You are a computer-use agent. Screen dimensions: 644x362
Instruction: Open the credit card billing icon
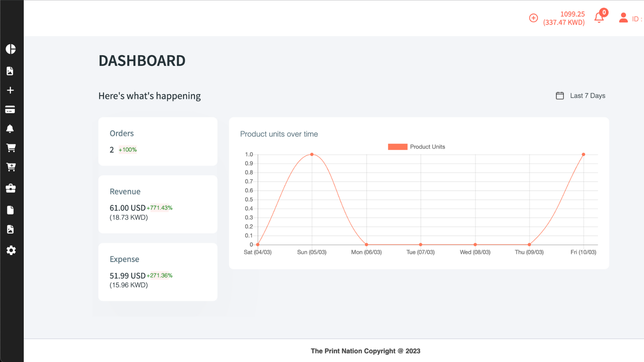10,109
